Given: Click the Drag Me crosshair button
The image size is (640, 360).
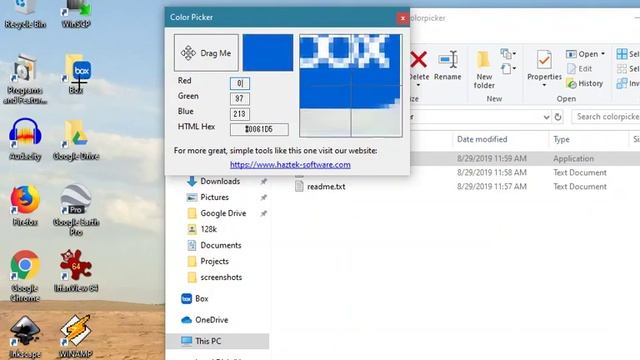Looking at the screenshot, I should [206, 53].
